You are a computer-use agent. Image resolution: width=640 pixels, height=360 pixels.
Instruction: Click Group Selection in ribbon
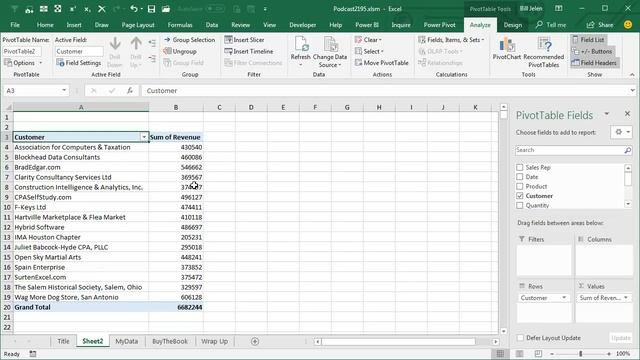tap(189, 40)
